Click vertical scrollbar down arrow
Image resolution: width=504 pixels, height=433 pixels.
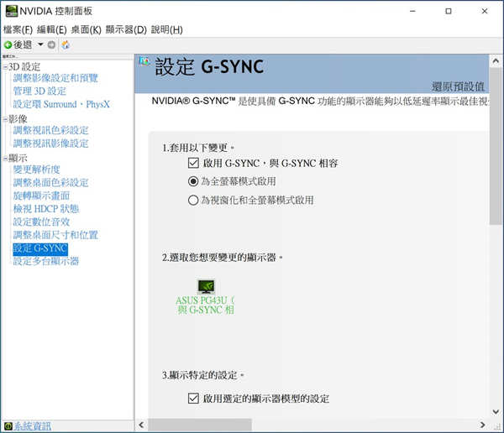[x=496, y=411]
